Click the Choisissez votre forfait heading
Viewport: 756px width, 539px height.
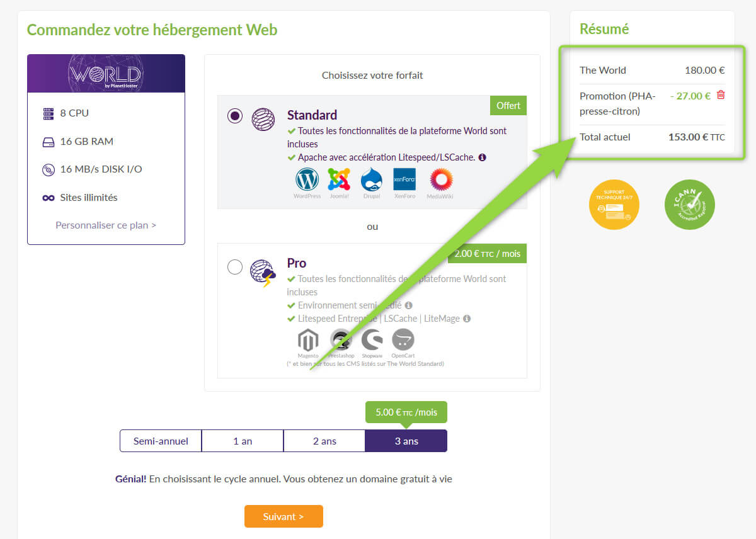pyautogui.click(x=372, y=75)
